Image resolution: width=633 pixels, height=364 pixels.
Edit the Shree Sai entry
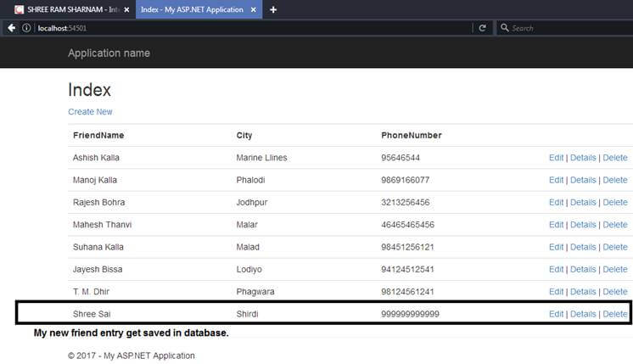[x=556, y=314]
